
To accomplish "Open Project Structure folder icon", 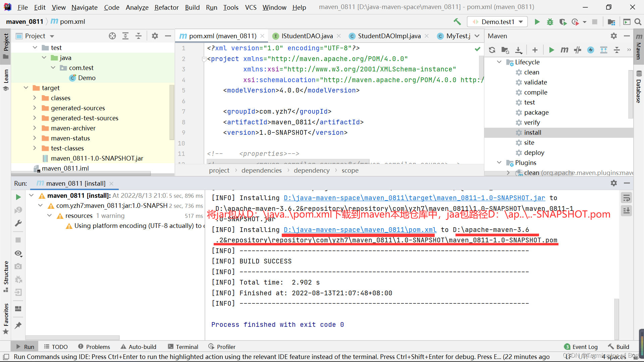I will pyautogui.click(x=611, y=22).
